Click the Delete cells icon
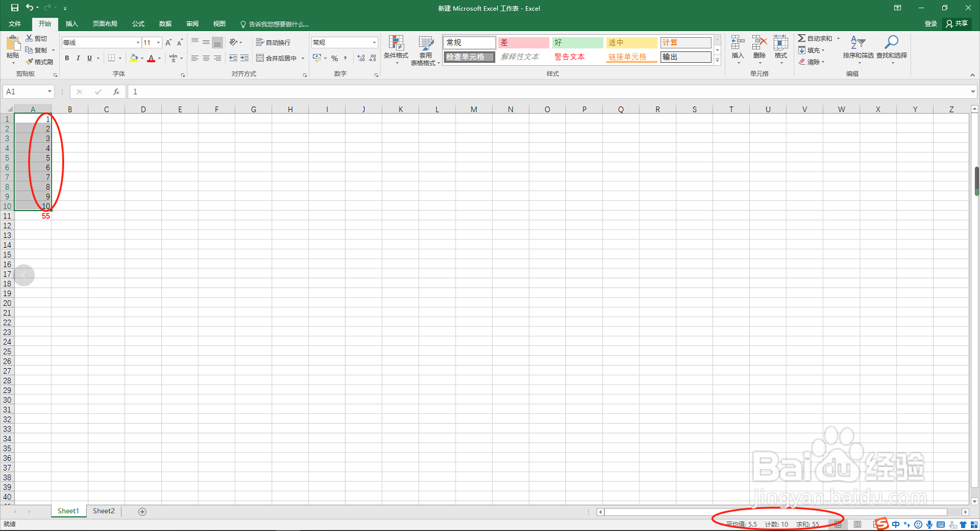The height and width of the screenshot is (531, 980). [760, 43]
